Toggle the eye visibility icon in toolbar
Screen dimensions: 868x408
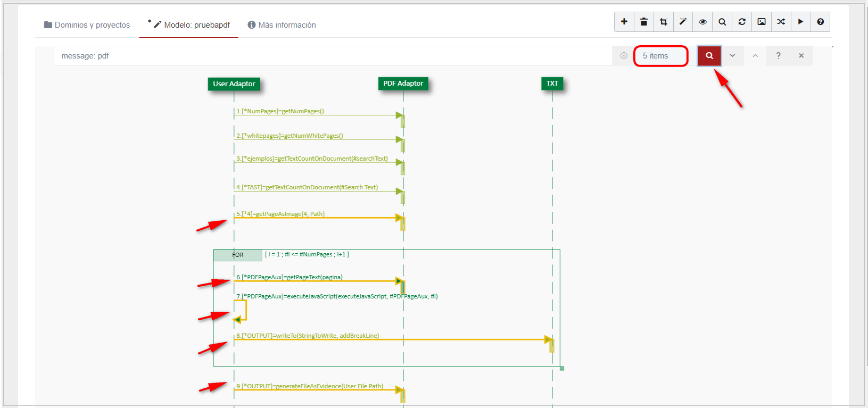[x=702, y=22]
